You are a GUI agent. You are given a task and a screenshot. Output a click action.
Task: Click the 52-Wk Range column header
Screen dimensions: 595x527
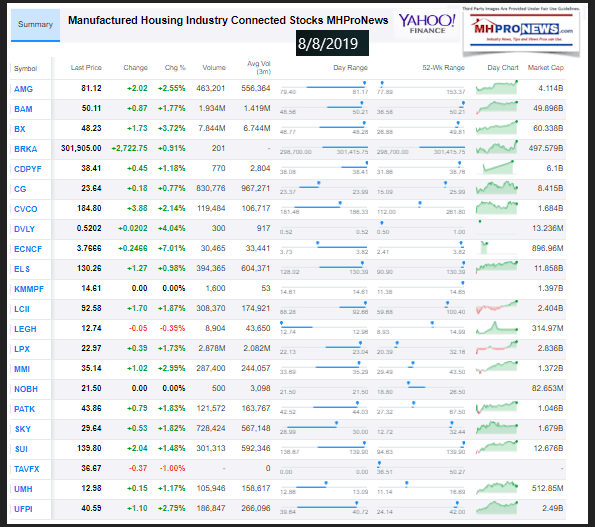click(443, 68)
